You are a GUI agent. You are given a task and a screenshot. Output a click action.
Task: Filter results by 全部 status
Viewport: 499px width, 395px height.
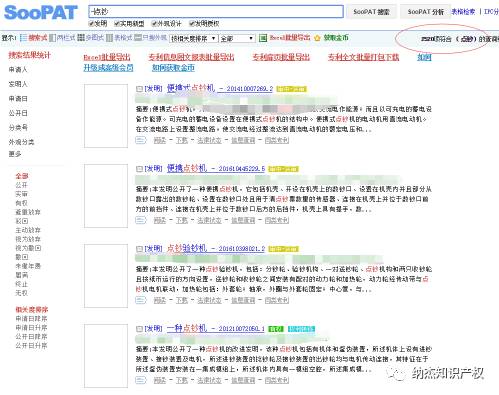(x=22, y=176)
